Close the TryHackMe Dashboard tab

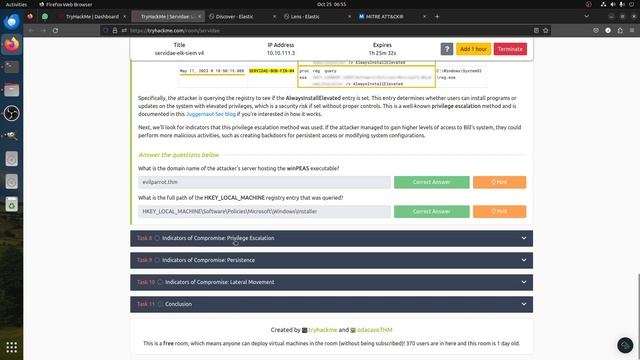(x=124, y=17)
